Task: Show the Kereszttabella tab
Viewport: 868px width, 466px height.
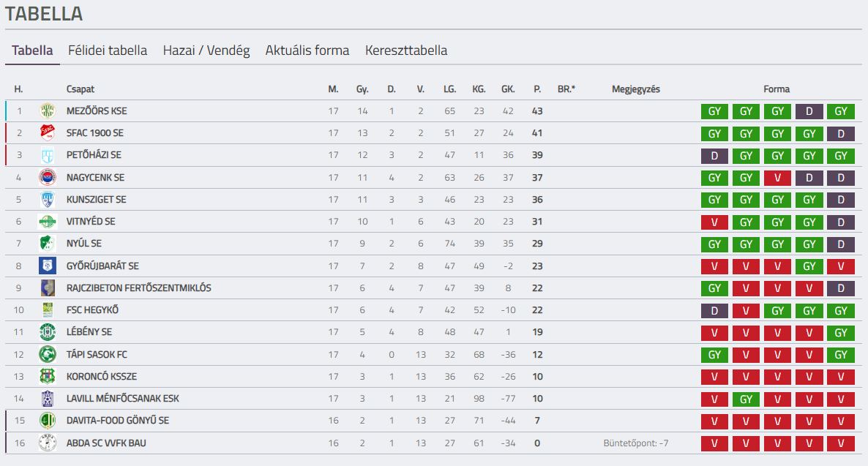Action: pyautogui.click(x=406, y=50)
